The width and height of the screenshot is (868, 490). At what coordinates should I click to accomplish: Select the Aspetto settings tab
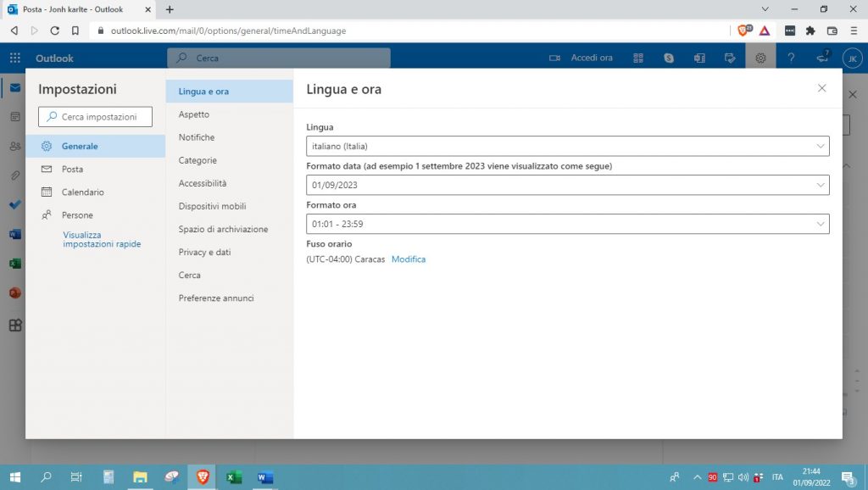click(194, 114)
